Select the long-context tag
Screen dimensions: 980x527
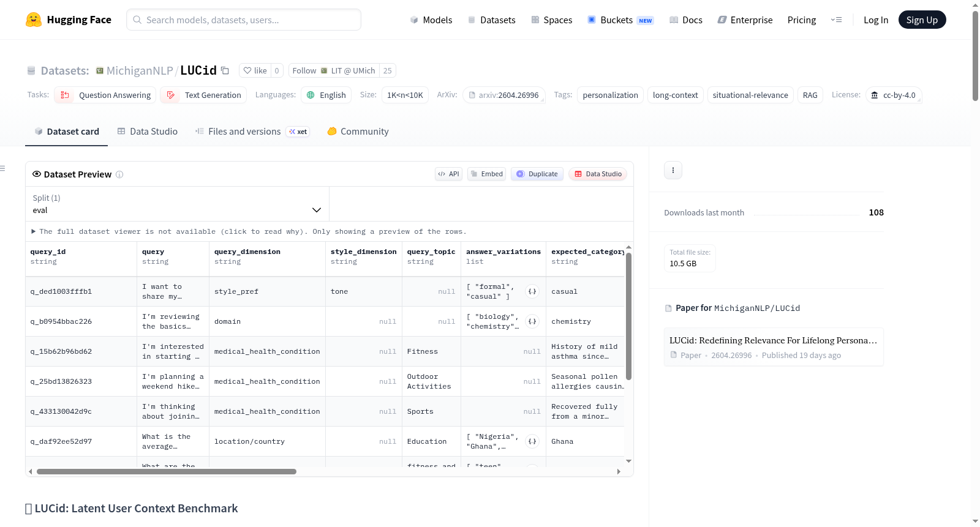tap(675, 95)
